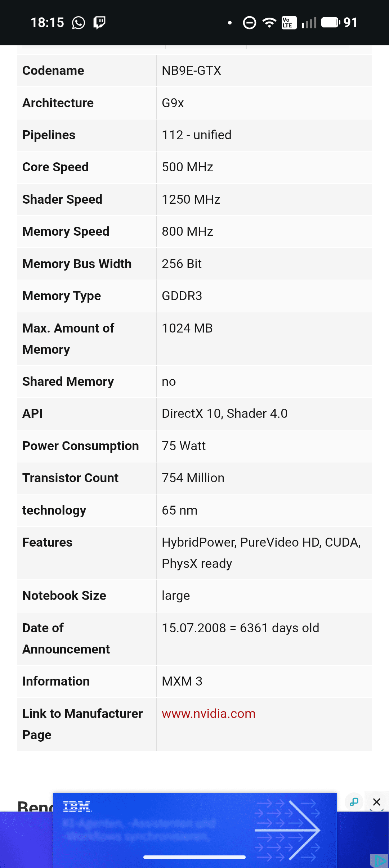Image resolution: width=389 pixels, height=868 pixels.
Task: Tap the IBM logo in the ad
Action: click(x=77, y=807)
